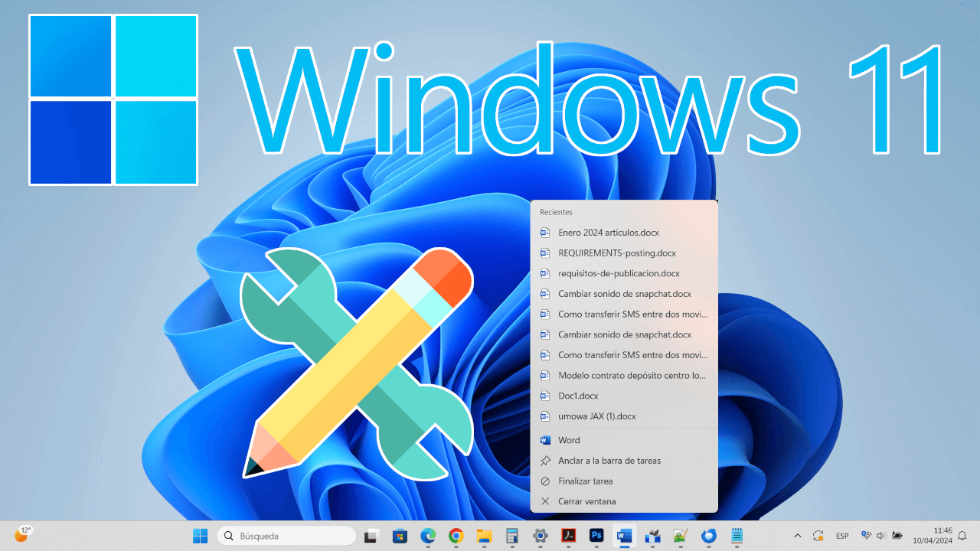Click the sync status tray icon
This screenshot has width=980, height=551.
(x=818, y=536)
